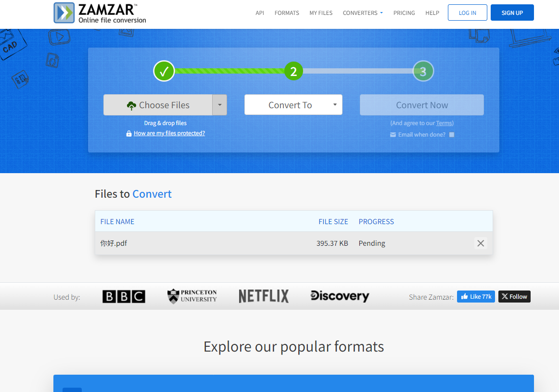Expand the Convert To format dropdown
The image size is (559, 392).
click(x=293, y=105)
